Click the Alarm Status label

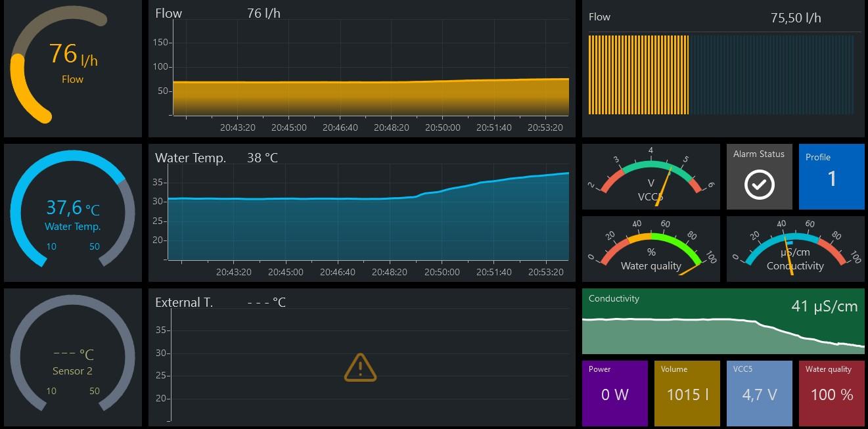pyautogui.click(x=759, y=154)
